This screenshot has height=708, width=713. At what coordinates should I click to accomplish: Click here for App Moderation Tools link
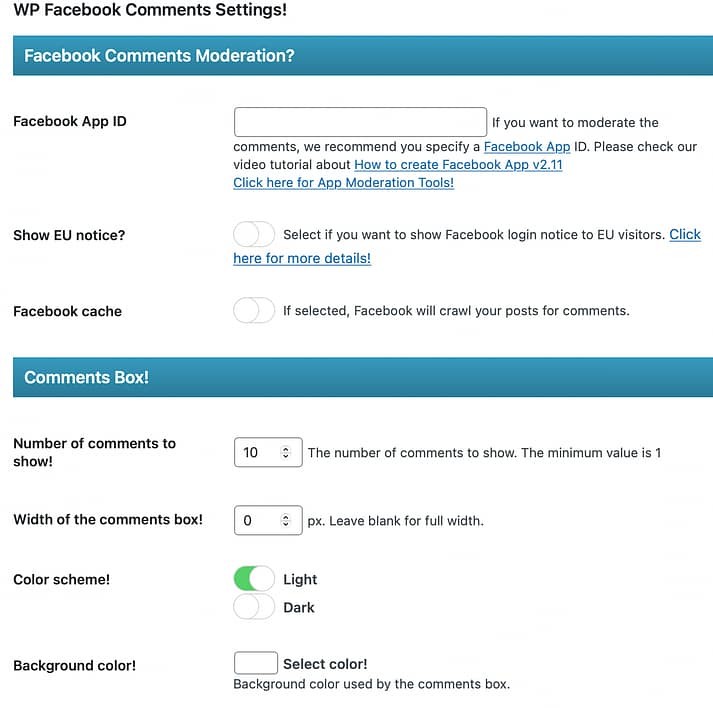tap(343, 183)
